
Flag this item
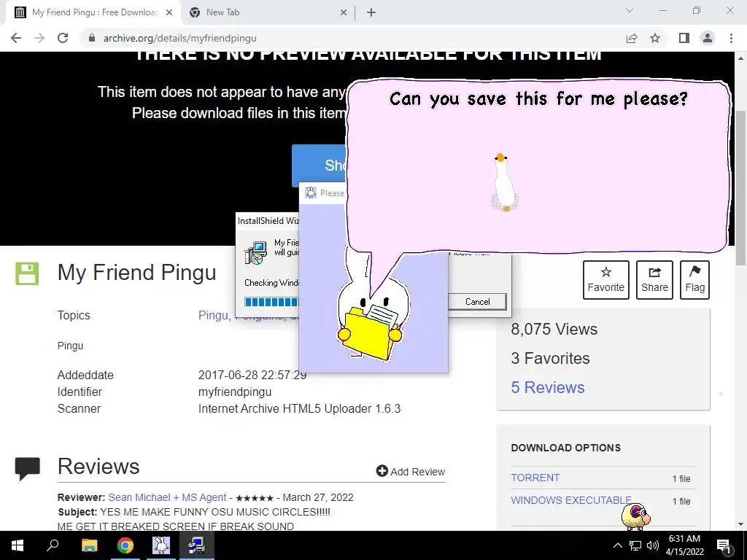pyautogui.click(x=694, y=279)
